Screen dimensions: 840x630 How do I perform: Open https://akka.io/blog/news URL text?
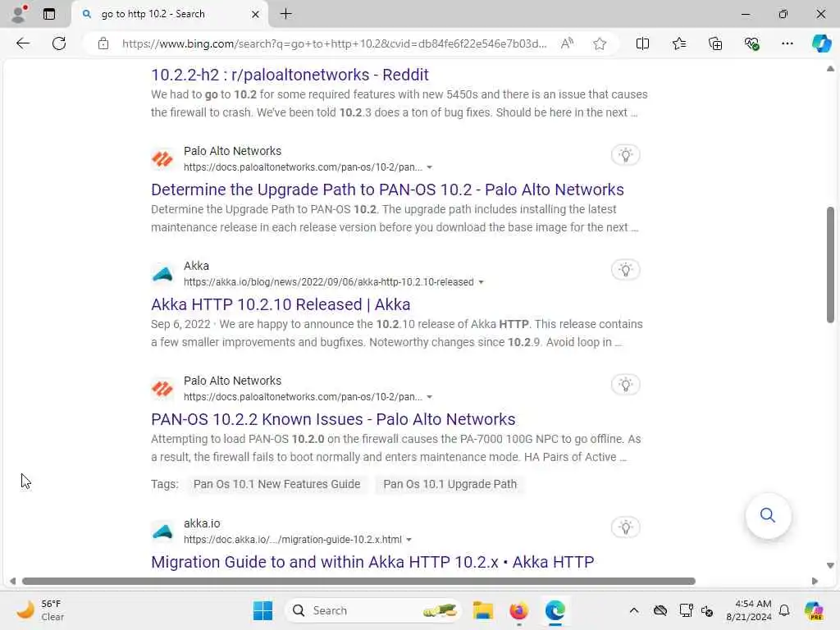328,282
